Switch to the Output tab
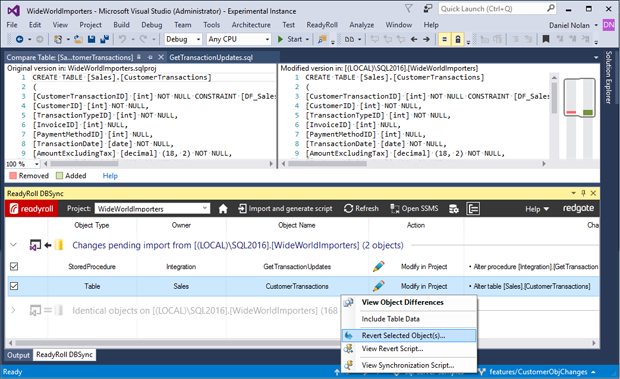Viewport: 620px width, 379px height. click(18, 355)
